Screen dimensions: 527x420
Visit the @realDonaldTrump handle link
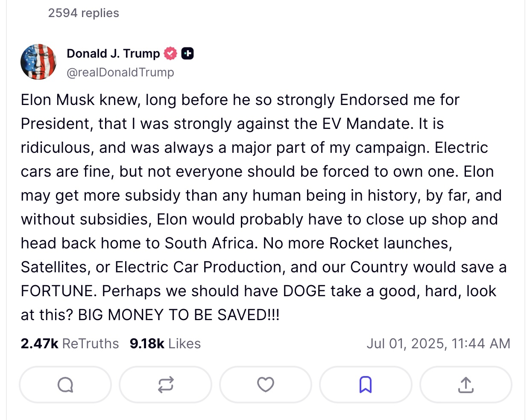120,72
